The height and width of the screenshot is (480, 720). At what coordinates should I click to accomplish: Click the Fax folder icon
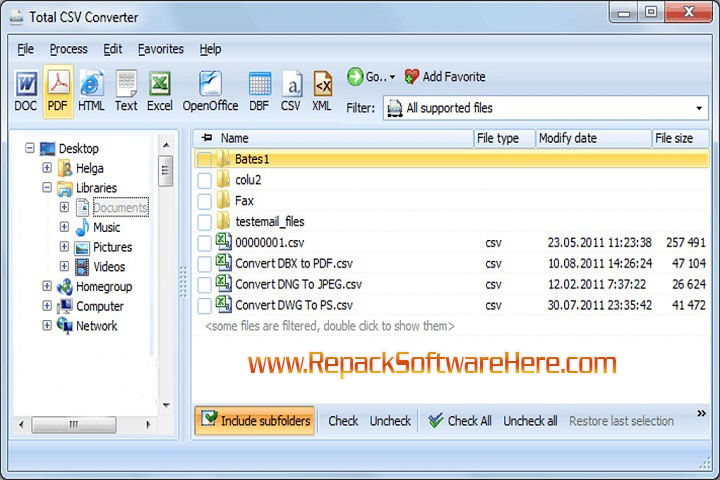pos(223,200)
